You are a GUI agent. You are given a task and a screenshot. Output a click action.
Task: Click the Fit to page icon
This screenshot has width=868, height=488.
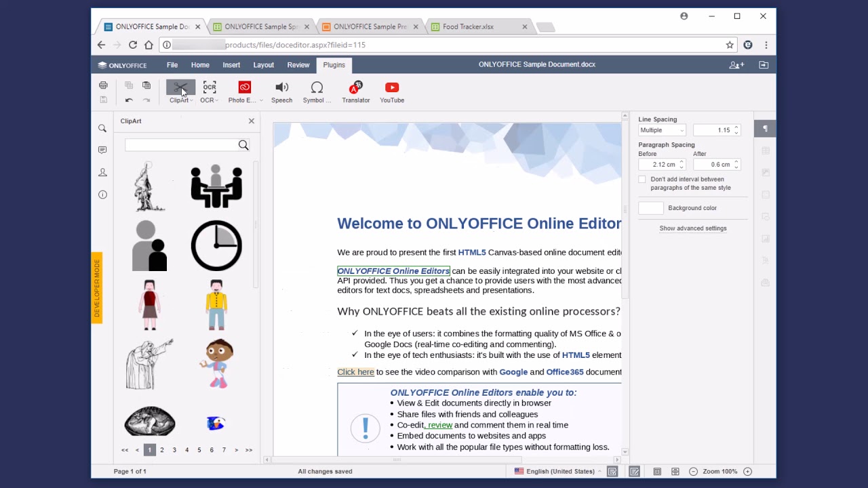tap(657, 471)
